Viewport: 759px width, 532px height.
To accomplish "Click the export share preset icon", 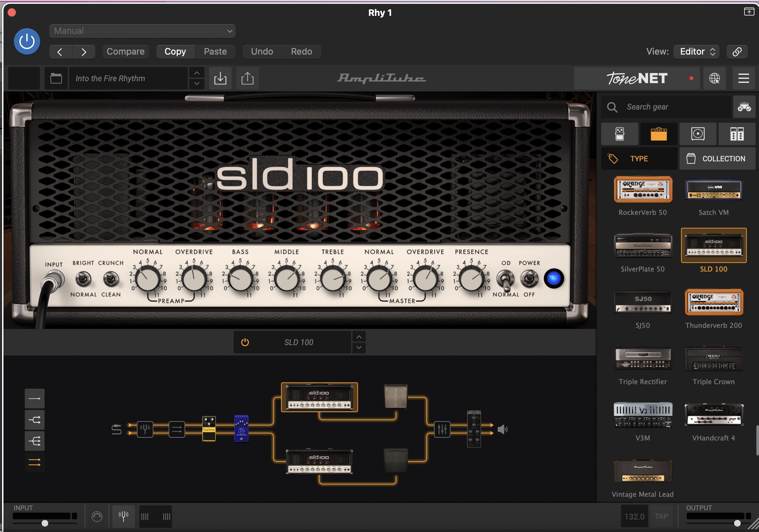I will tap(247, 78).
